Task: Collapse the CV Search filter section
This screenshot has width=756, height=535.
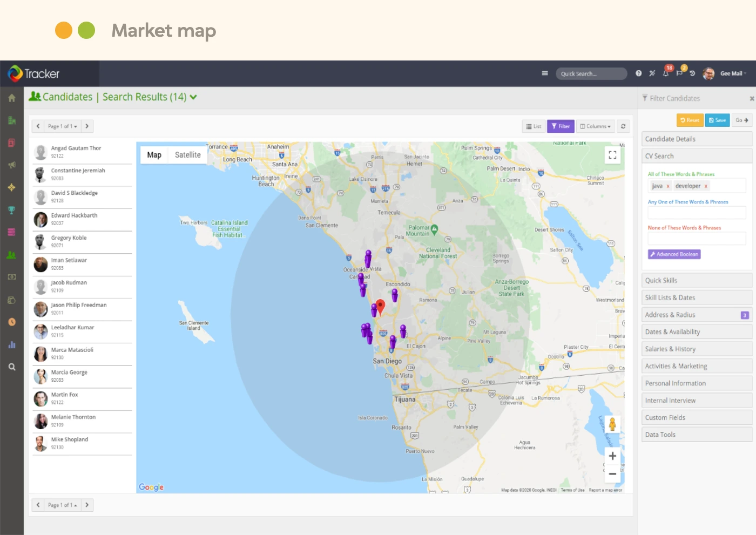Action: coord(697,156)
